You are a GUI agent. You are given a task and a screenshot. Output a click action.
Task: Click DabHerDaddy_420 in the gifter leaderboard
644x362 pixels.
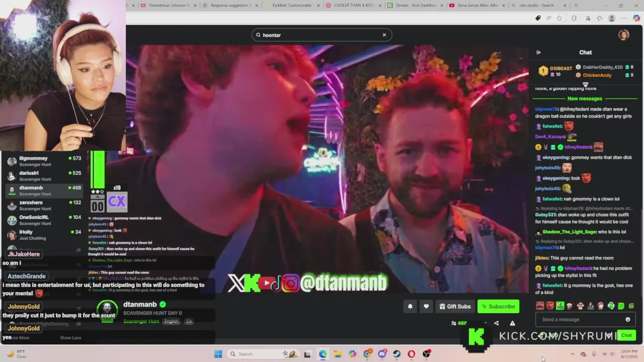pyautogui.click(x=603, y=67)
